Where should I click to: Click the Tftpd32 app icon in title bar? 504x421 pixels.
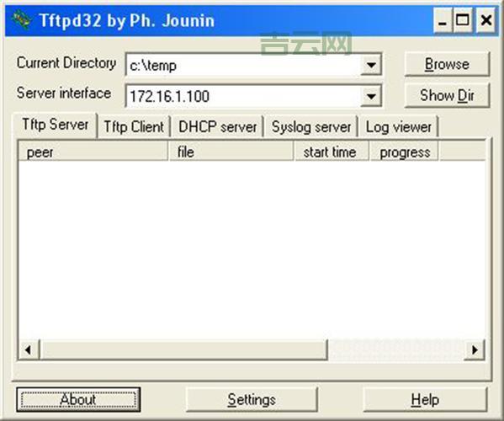[21, 20]
